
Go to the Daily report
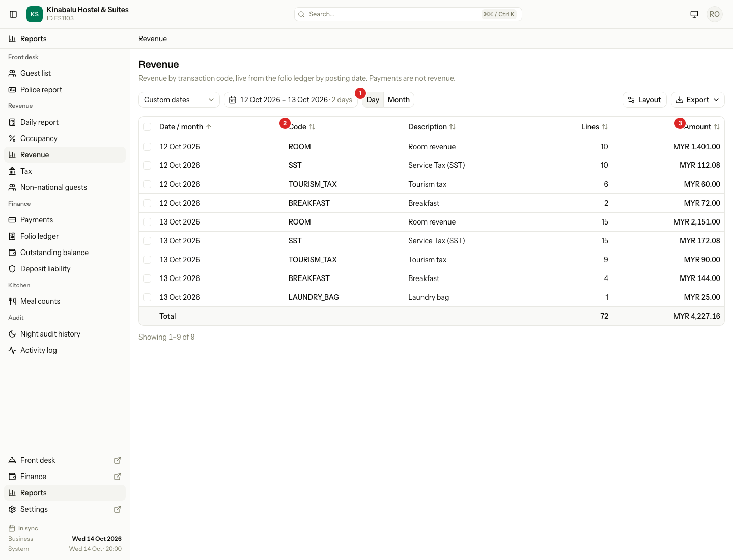point(65,122)
